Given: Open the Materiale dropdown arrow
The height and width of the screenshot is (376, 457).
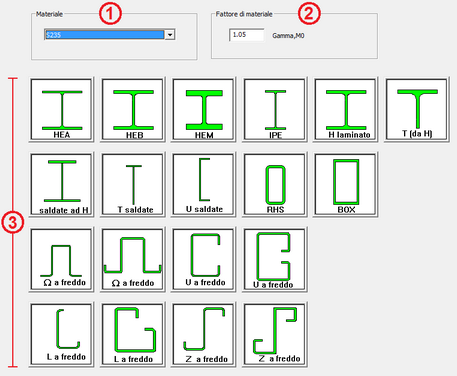Looking at the screenshot, I should (170, 35).
